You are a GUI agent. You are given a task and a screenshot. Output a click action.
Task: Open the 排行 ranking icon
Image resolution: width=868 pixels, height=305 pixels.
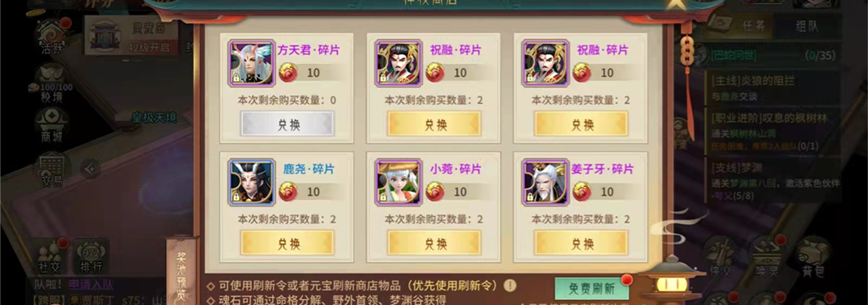click(x=91, y=255)
